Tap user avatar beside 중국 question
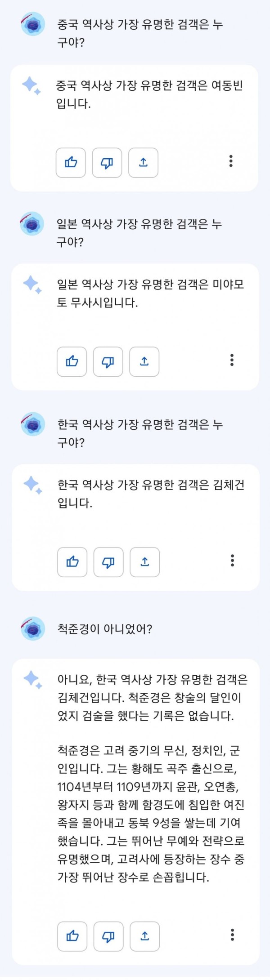Viewport: 270px width, 980px height. click(32, 24)
